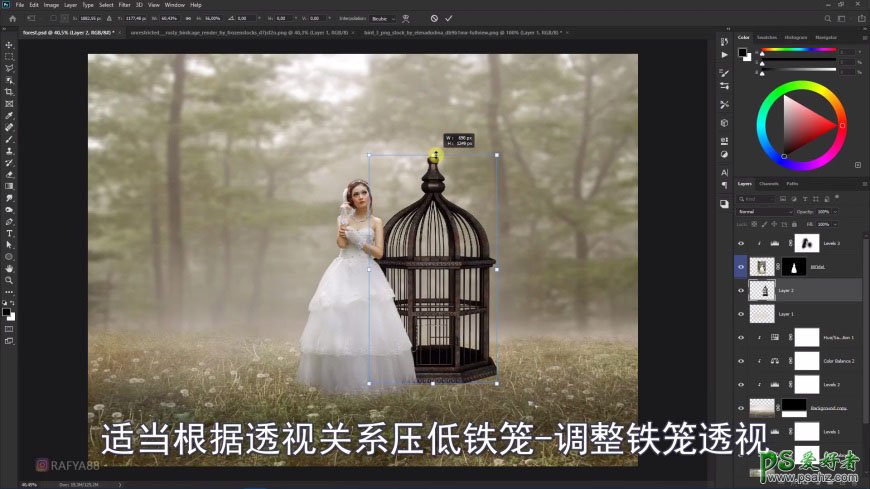Switch to warp mode icon in options bar
This screenshot has width=870, height=489.
[406, 18]
